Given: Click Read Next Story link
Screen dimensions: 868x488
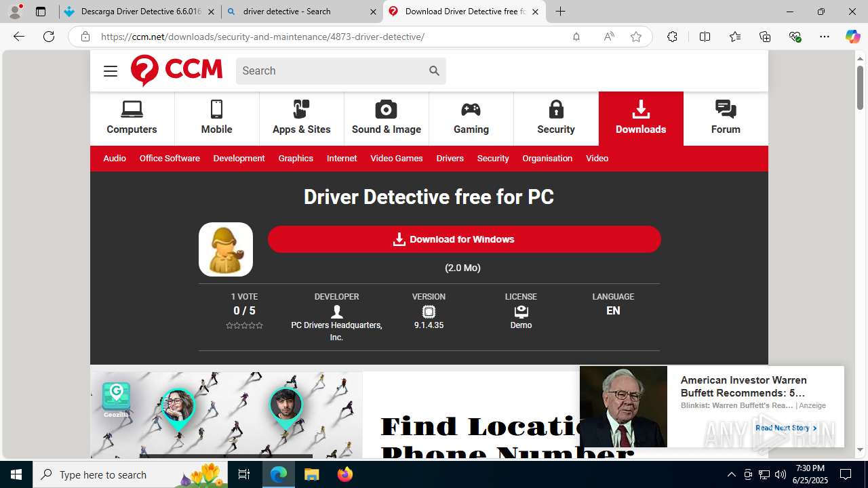Looking at the screenshot, I should pyautogui.click(x=785, y=428).
